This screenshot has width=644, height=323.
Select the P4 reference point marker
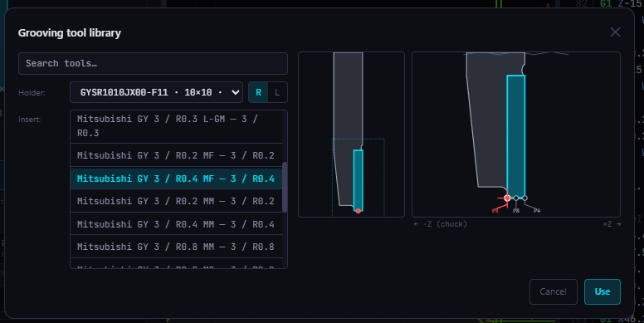click(x=524, y=198)
